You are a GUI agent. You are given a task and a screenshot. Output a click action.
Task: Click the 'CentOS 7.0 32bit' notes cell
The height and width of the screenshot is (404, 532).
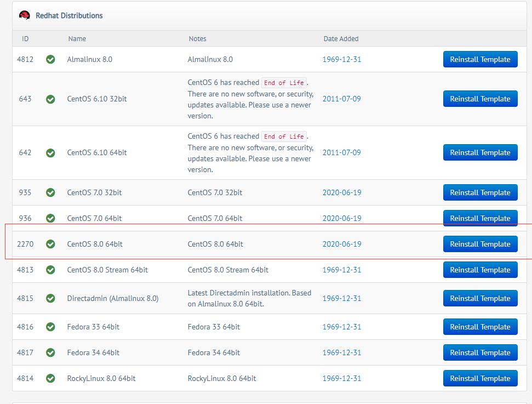pyautogui.click(x=215, y=192)
